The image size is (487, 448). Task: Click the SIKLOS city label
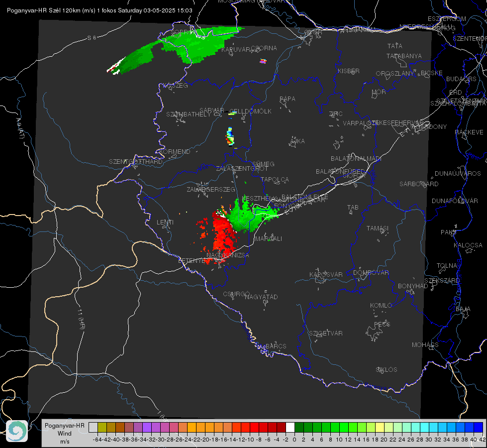pos(387,370)
